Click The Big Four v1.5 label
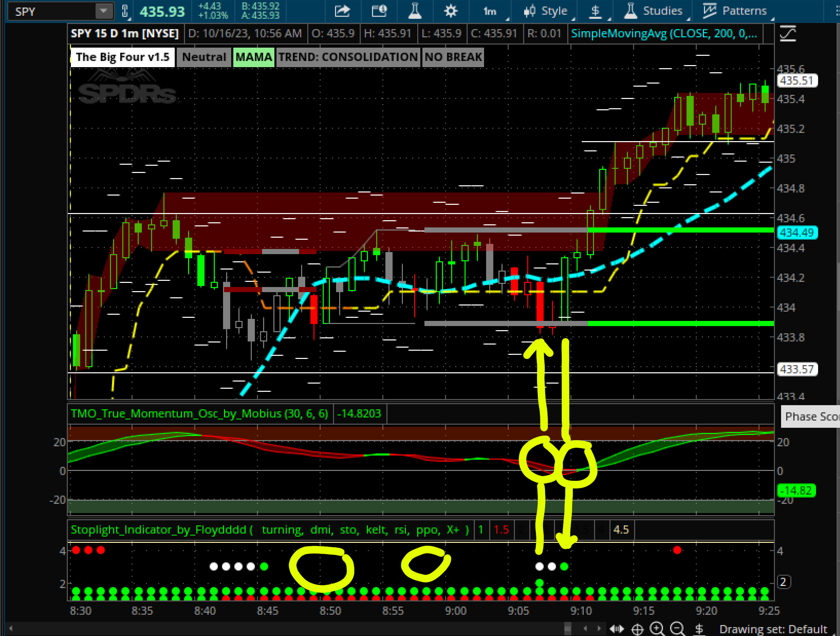 coord(123,57)
